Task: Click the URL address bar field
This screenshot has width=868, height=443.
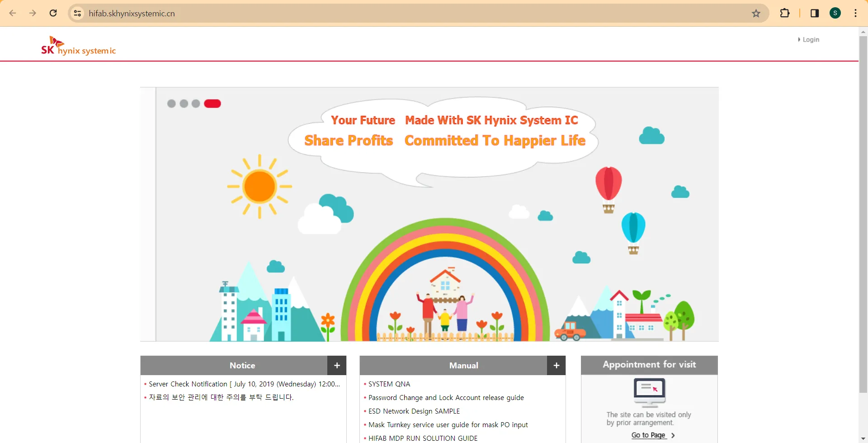Action: tap(407, 13)
